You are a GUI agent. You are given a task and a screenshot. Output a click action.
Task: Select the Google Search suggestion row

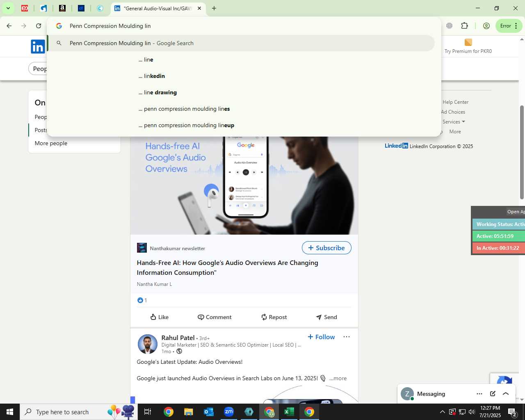click(x=241, y=43)
